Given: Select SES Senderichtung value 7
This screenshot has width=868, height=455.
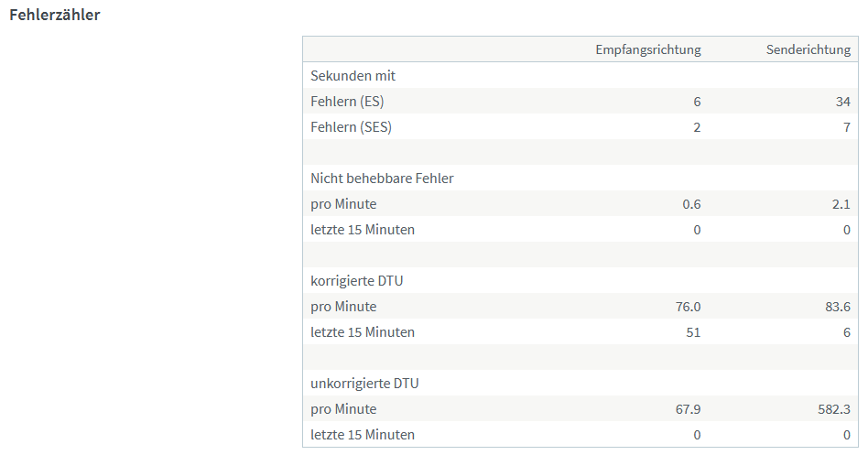Looking at the screenshot, I should [847, 127].
